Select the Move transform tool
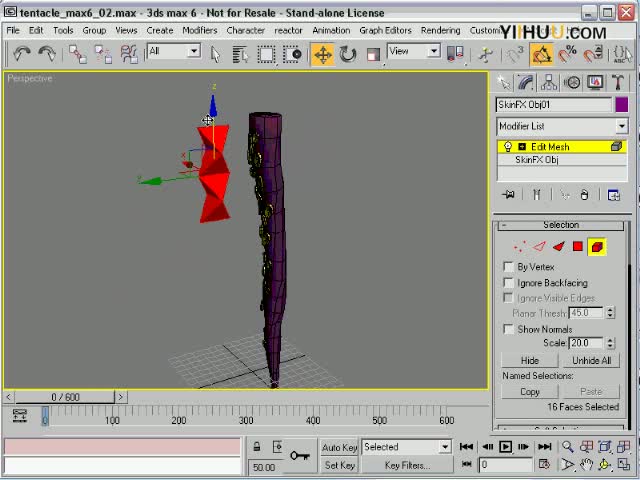 coord(322,54)
